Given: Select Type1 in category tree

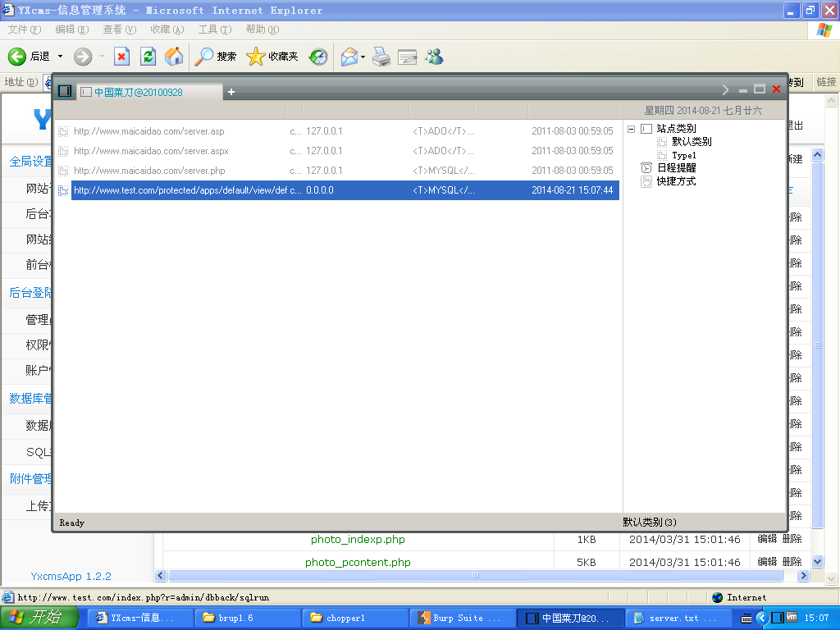Looking at the screenshot, I should [684, 155].
